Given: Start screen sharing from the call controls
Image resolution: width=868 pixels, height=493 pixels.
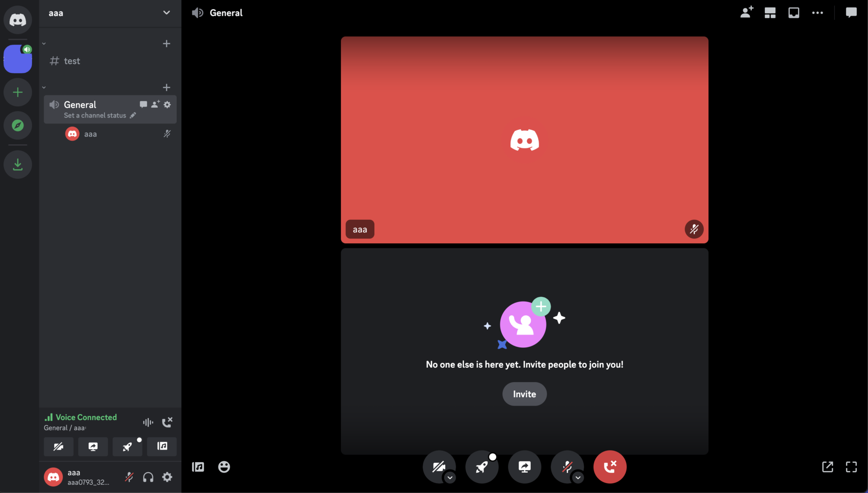Looking at the screenshot, I should 524,467.
